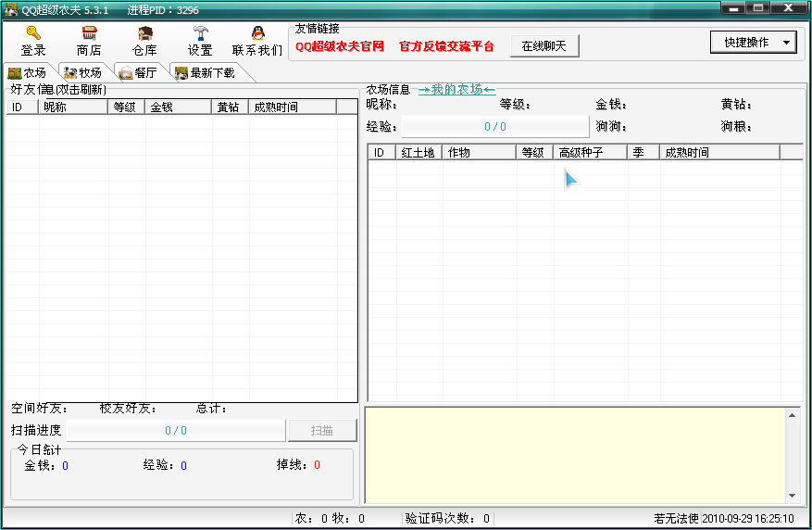Sort friends list by 昵称 column
Image resolution: width=812 pixels, height=530 pixels.
pyautogui.click(x=74, y=107)
